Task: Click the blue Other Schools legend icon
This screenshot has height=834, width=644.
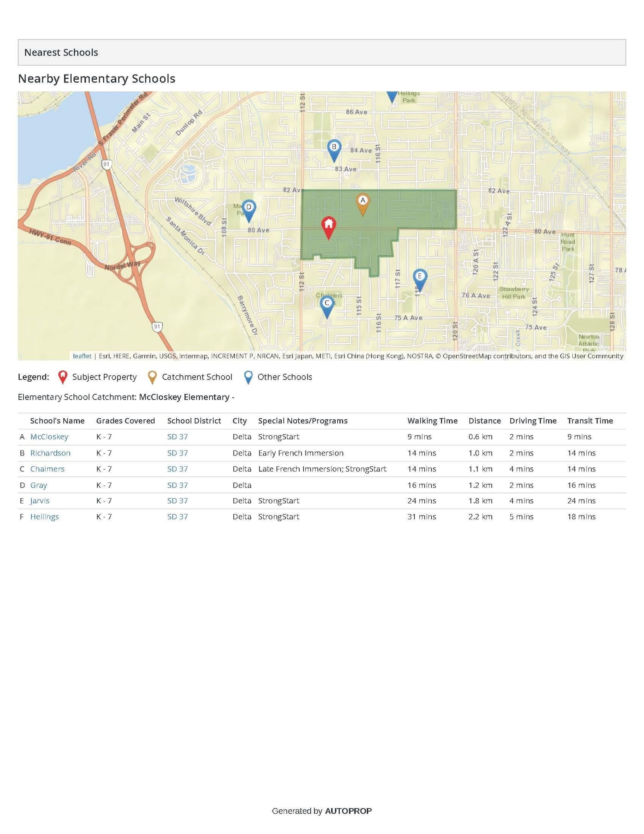Action: click(x=248, y=377)
